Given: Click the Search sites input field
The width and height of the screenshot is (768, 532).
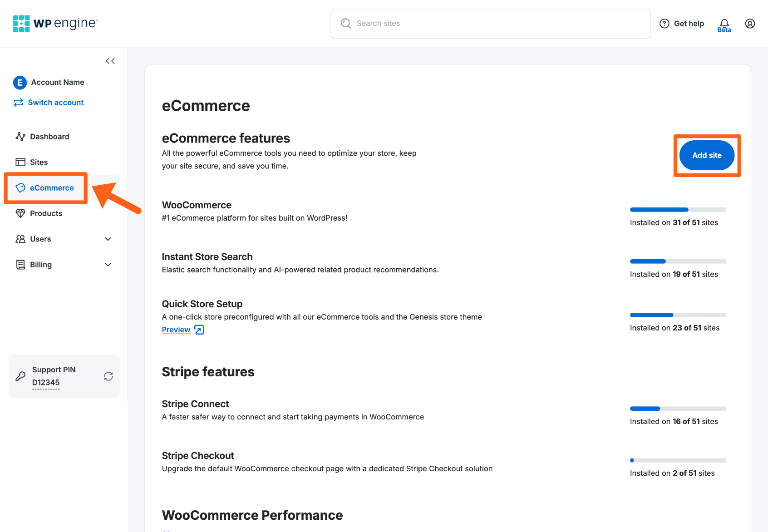Looking at the screenshot, I should click(490, 23).
